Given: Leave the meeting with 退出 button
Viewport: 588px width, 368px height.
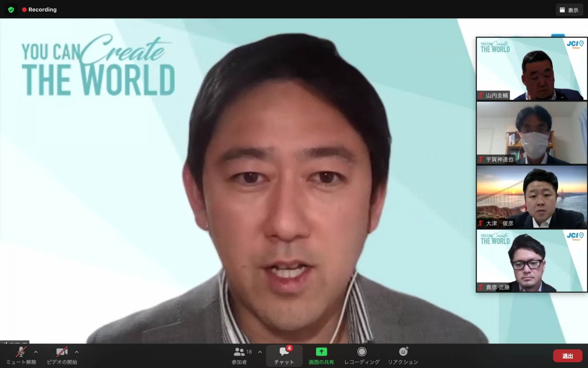Looking at the screenshot, I should click(567, 356).
